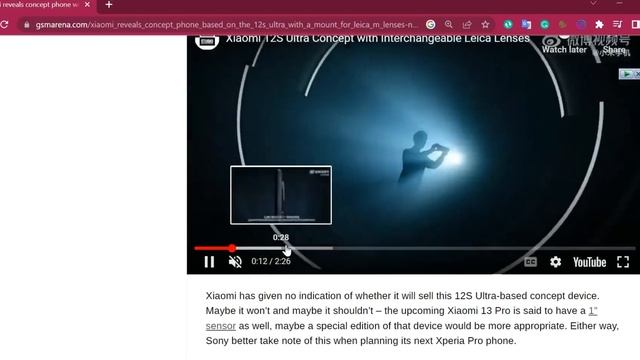Image resolution: width=640 pixels, height=360 pixels.
Task: Open the Grammarly extension icon
Action: click(544, 24)
